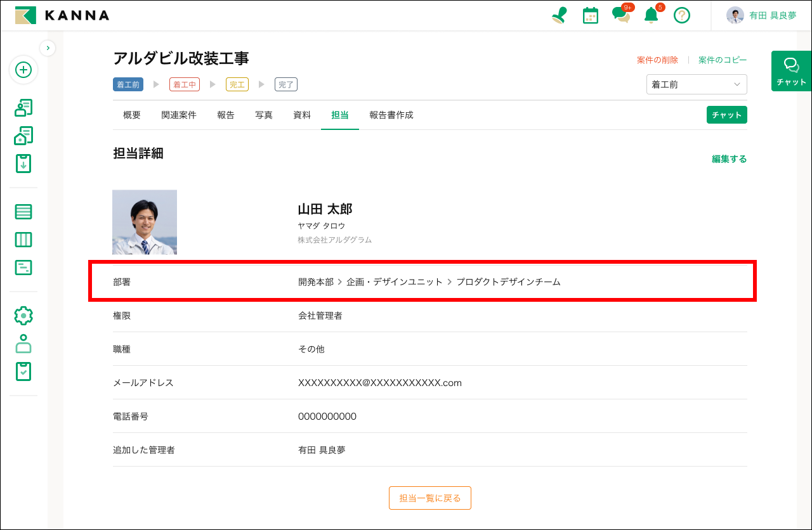Screen dimensions: 812x530
Task: Open the 報告書作成 tab
Action: [x=391, y=115]
